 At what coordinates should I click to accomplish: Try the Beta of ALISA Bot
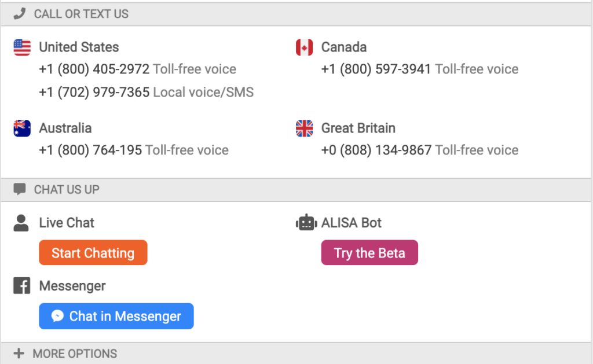pyautogui.click(x=369, y=252)
